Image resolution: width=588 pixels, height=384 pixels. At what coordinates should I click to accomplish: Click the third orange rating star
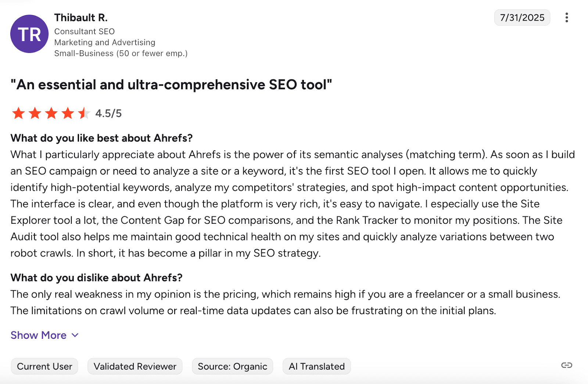[x=51, y=113]
